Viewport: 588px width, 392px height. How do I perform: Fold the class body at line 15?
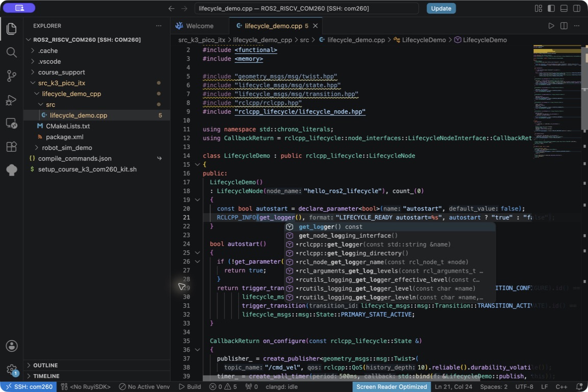(x=197, y=164)
